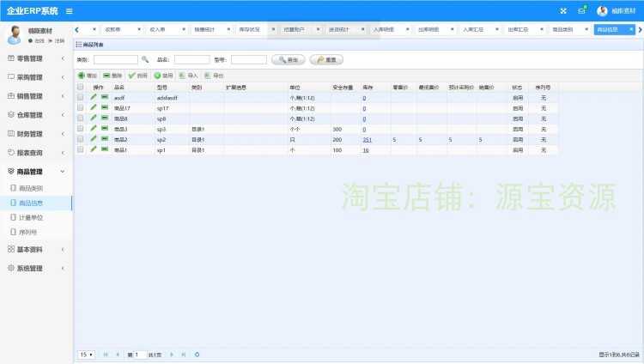The height and width of the screenshot is (364, 644).
Task: Click the green check Enable toolbar item
Action: click(137, 76)
